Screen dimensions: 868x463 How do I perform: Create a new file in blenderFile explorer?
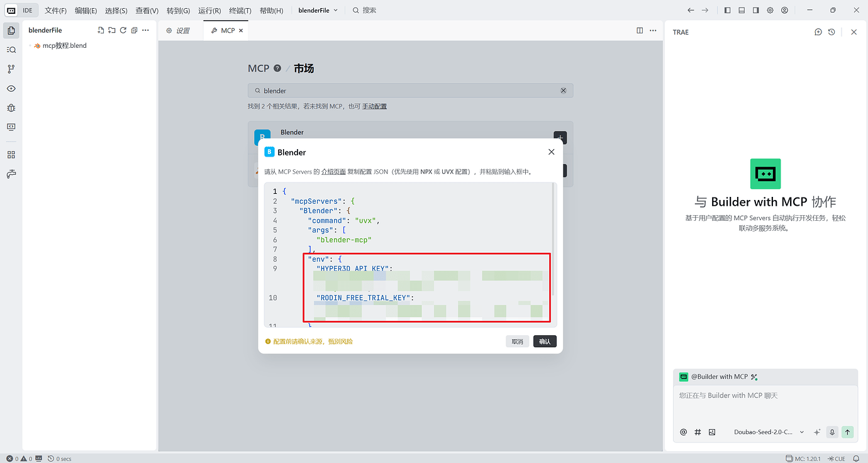tap(101, 30)
